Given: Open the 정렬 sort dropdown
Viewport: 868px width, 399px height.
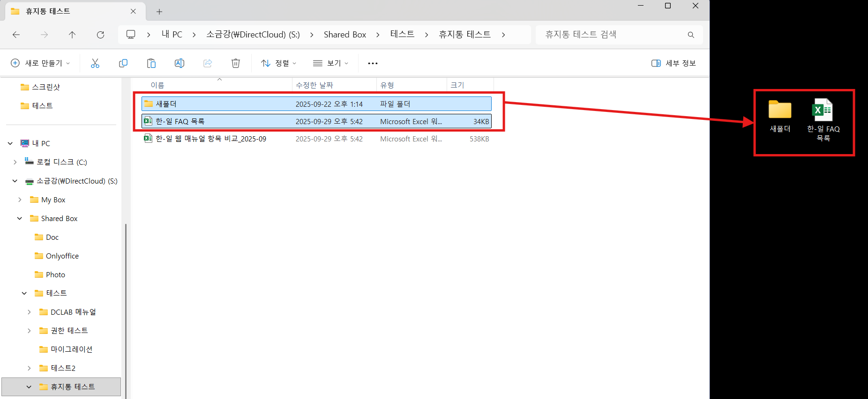Looking at the screenshot, I should 279,63.
